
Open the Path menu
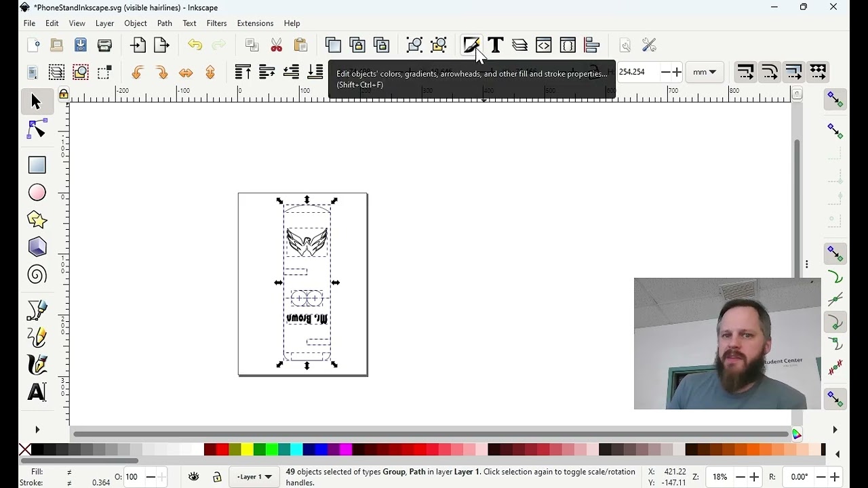coord(165,23)
